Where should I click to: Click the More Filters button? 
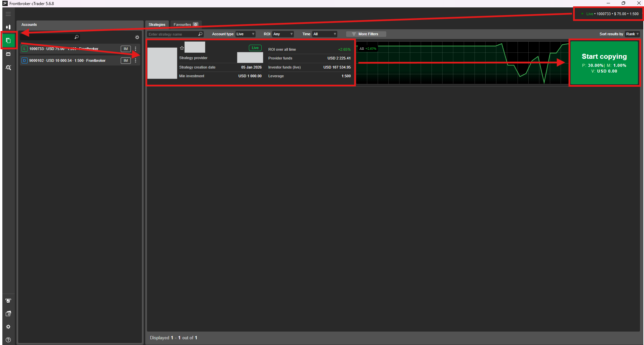point(366,34)
